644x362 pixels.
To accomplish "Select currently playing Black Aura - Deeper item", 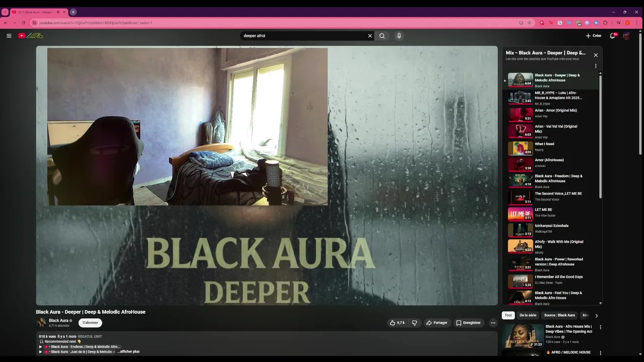I will [552, 80].
